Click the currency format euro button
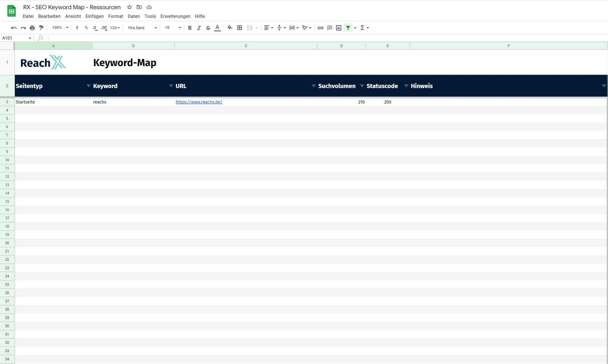The height and width of the screenshot is (364, 608). pyautogui.click(x=77, y=28)
